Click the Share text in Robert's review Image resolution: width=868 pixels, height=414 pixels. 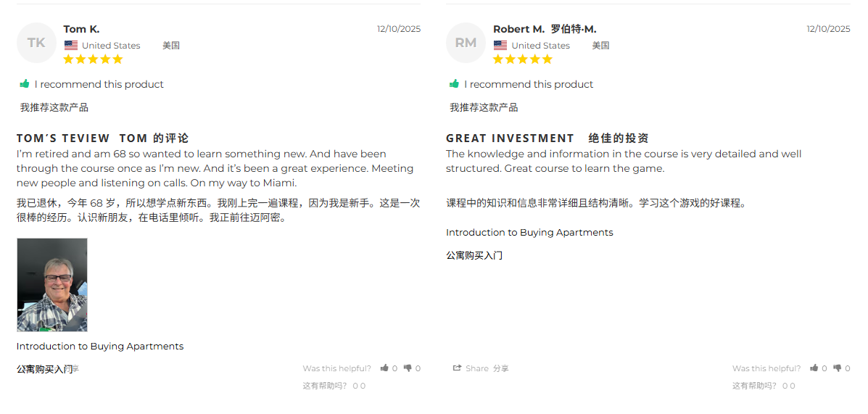point(477,368)
